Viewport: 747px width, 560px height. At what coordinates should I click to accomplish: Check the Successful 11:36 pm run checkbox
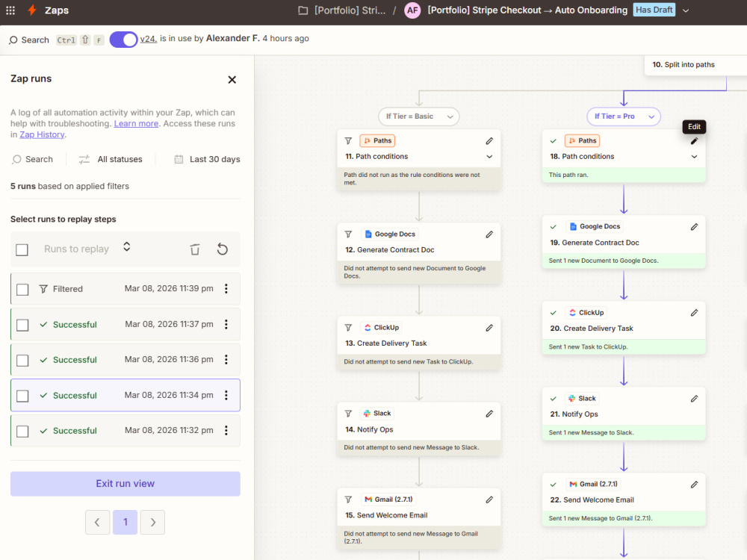click(22, 361)
